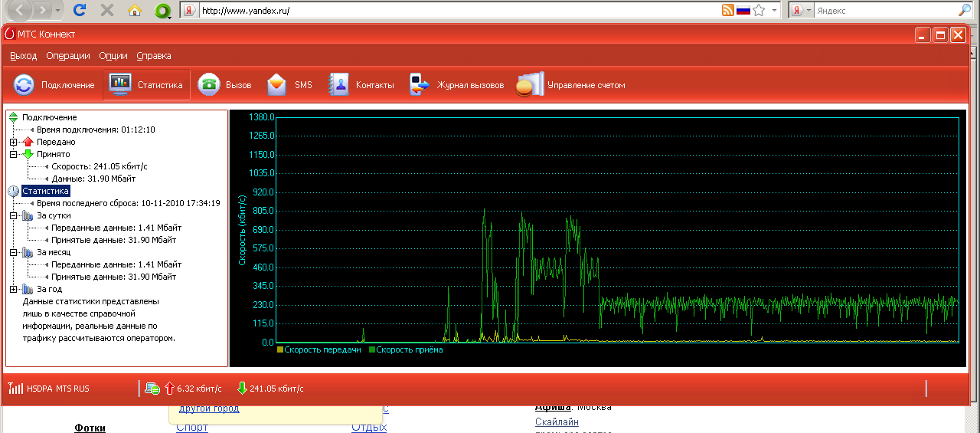The height and width of the screenshot is (433, 980).
Task: Click the green down-arrow Принято icon
Action: tap(28, 154)
